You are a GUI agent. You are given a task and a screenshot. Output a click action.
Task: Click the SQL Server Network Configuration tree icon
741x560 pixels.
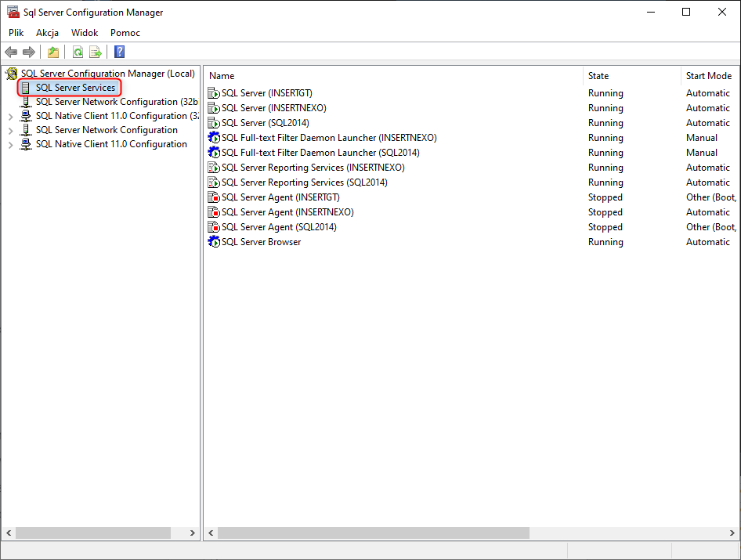(x=26, y=130)
